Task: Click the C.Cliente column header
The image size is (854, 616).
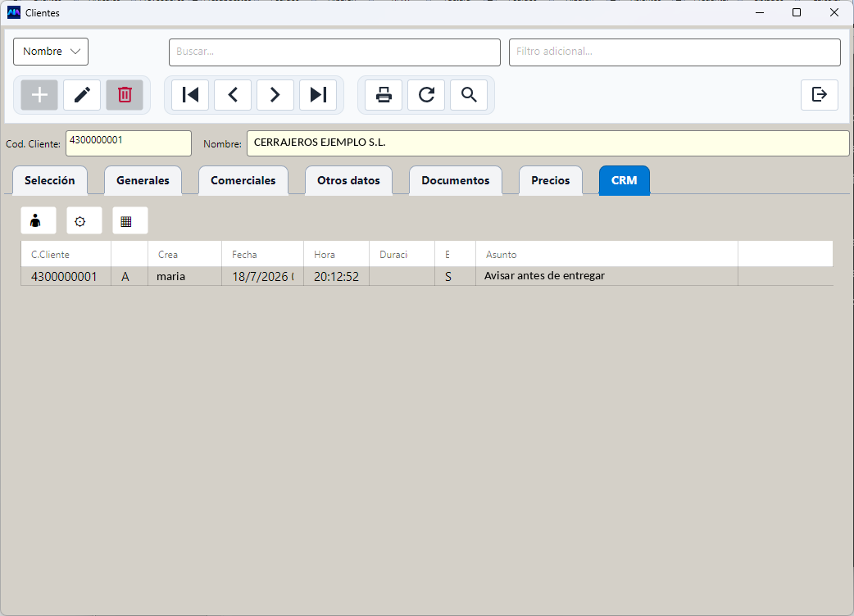Action: point(66,254)
